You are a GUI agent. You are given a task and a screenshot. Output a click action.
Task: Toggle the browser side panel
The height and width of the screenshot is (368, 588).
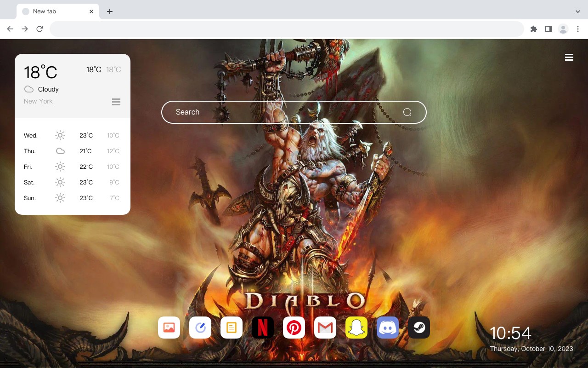pos(548,29)
